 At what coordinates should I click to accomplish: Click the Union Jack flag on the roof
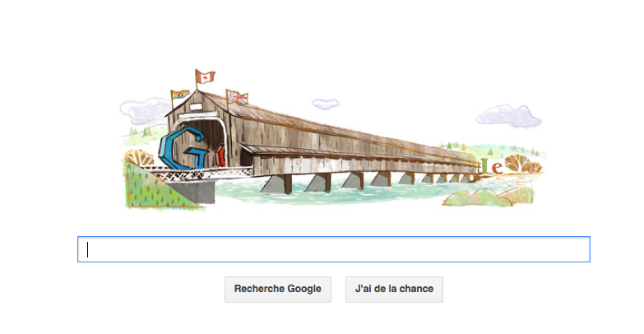click(x=238, y=98)
